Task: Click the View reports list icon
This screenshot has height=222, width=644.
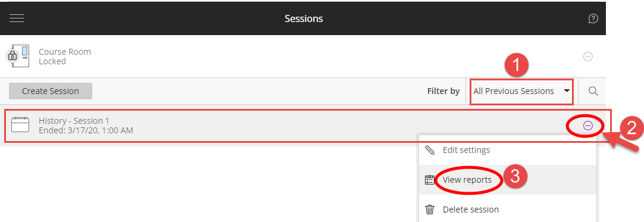Action: 430,180
